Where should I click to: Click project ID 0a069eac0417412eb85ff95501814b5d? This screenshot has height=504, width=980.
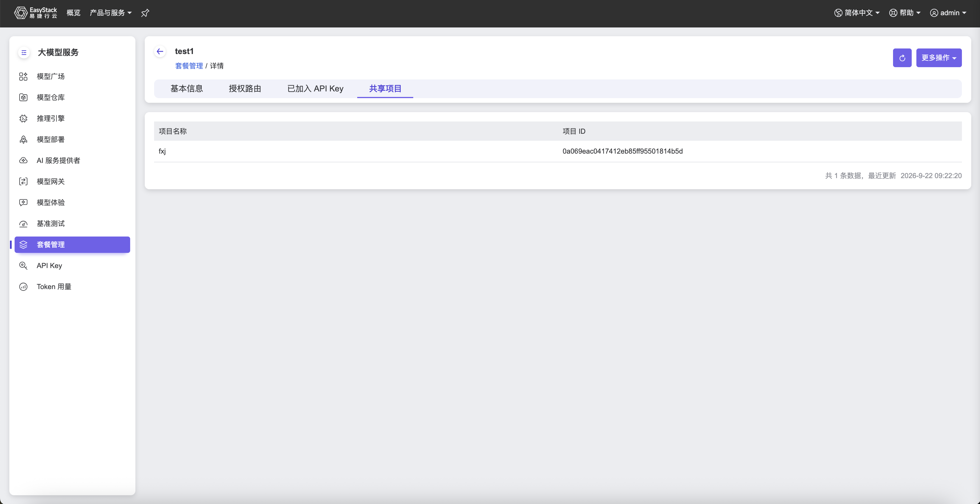pos(622,151)
